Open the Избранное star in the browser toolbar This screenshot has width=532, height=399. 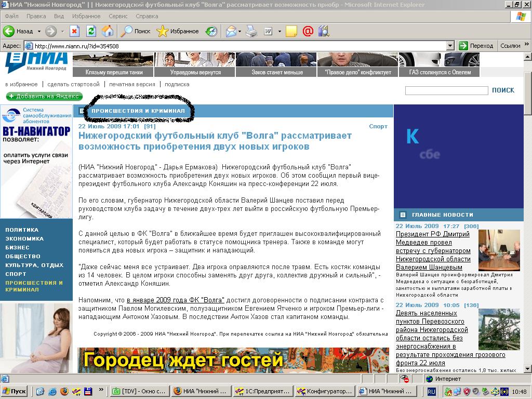tap(178, 31)
